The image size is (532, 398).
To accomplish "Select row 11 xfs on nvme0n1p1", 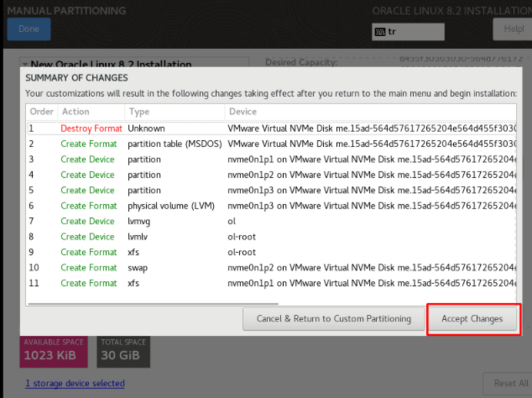I will [x=272, y=283].
